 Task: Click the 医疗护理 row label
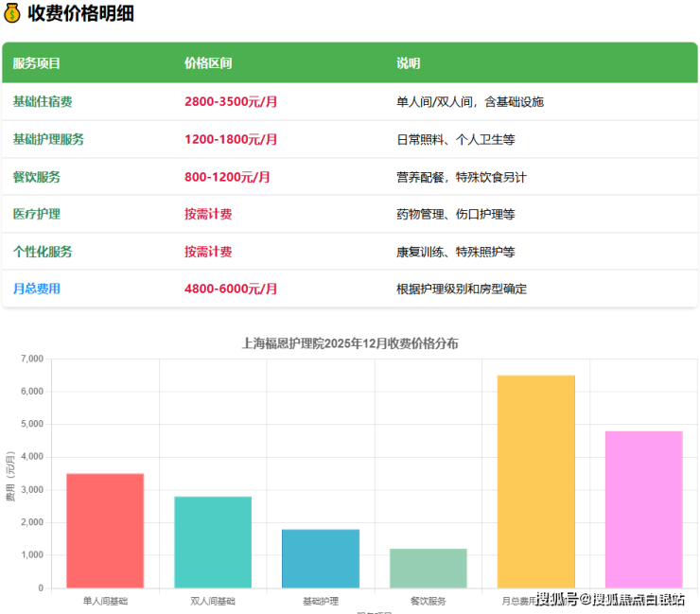37,214
